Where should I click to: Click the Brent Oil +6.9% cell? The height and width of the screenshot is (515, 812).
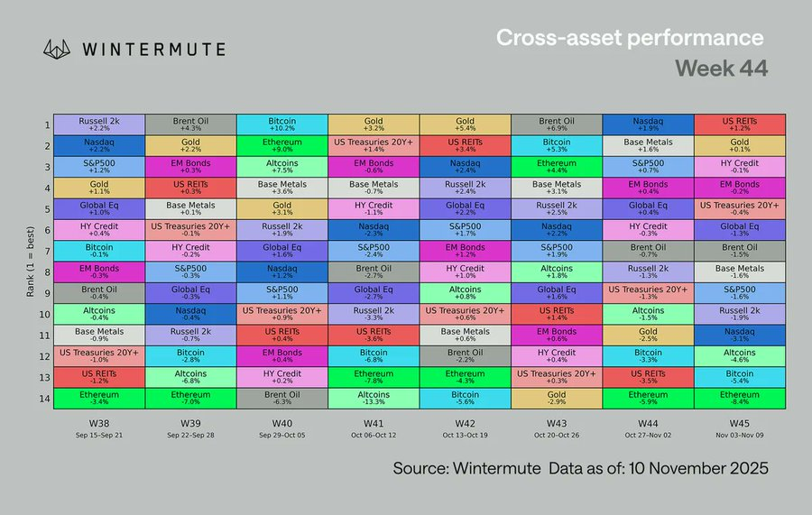557,124
